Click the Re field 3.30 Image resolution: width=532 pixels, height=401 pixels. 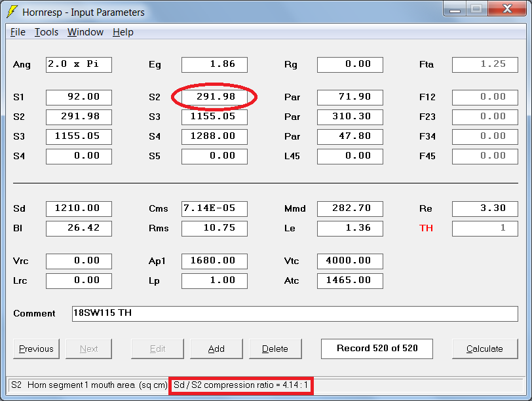tap(485, 209)
